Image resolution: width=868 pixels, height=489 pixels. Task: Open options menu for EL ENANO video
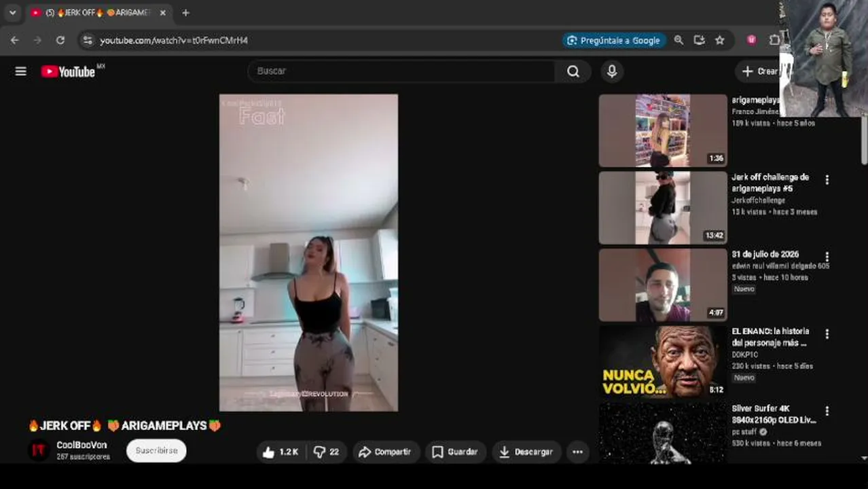click(x=827, y=334)
